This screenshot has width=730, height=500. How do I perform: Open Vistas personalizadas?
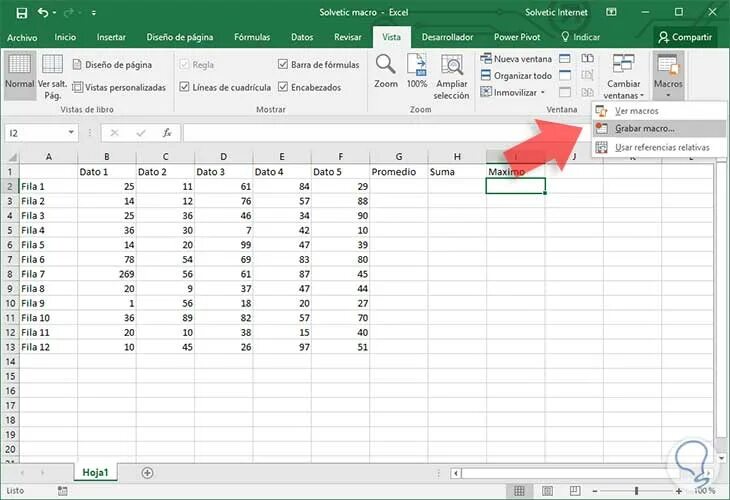[x=119, y=87]
